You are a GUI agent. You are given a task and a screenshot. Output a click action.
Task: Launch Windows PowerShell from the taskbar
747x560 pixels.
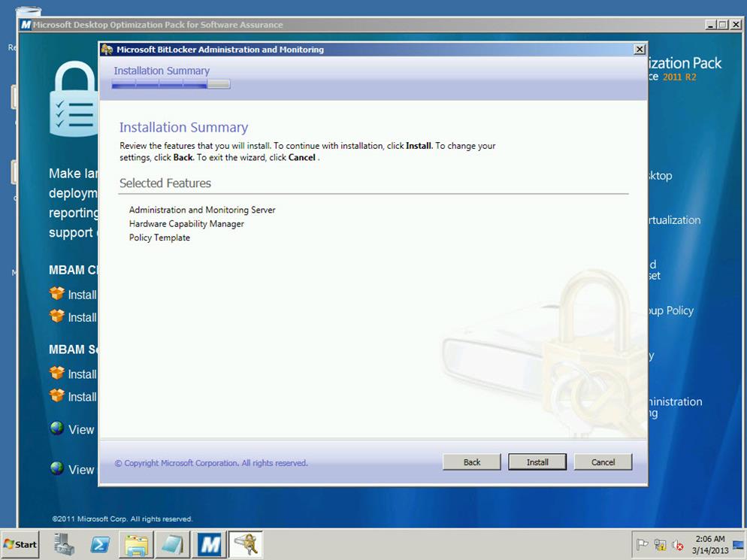pyautogui.click(x=100, y=544)
